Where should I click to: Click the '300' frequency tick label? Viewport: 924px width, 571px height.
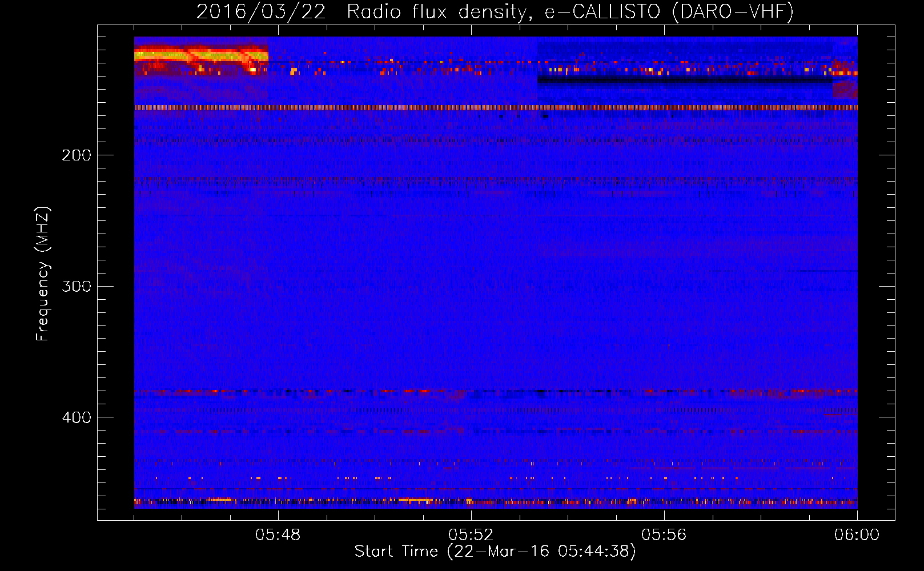click(x=77, y=286)
